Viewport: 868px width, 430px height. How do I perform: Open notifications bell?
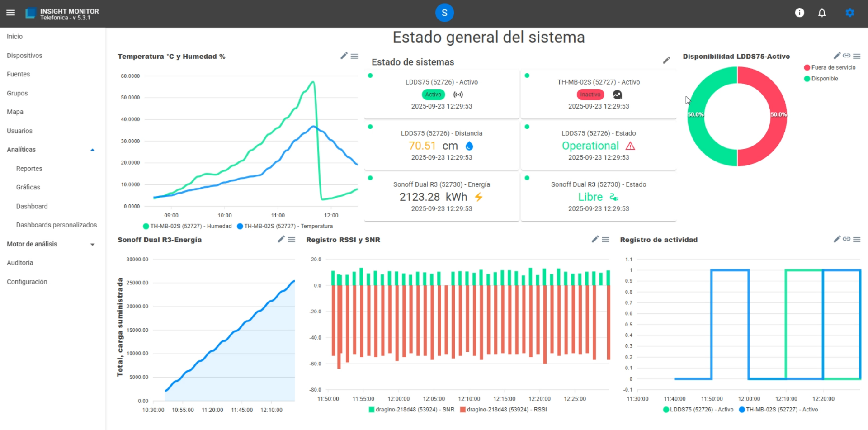point(822,13)
